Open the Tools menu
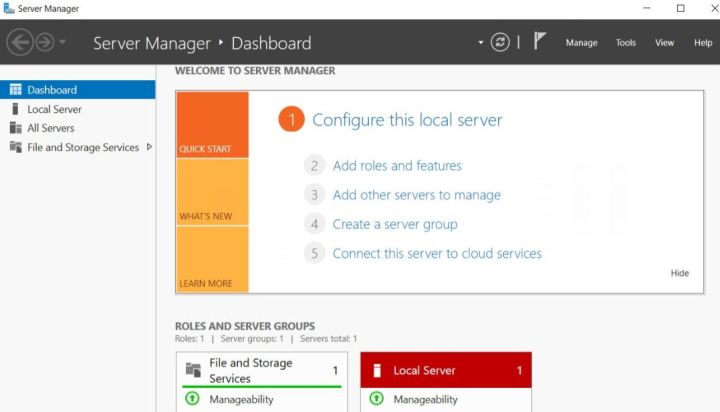The height and width of the screenshot is (412, 720). (626, 43)
